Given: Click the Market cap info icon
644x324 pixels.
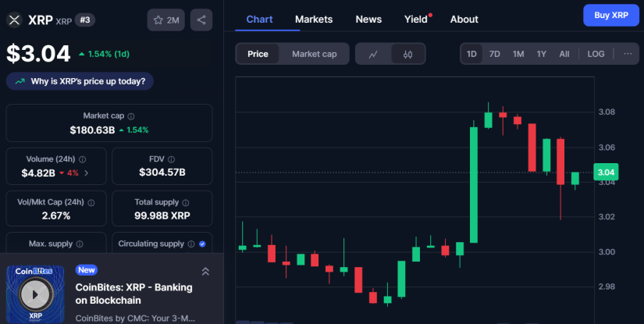Looking at the screenshot, I should pyautogui.click(x=131, y=116).
